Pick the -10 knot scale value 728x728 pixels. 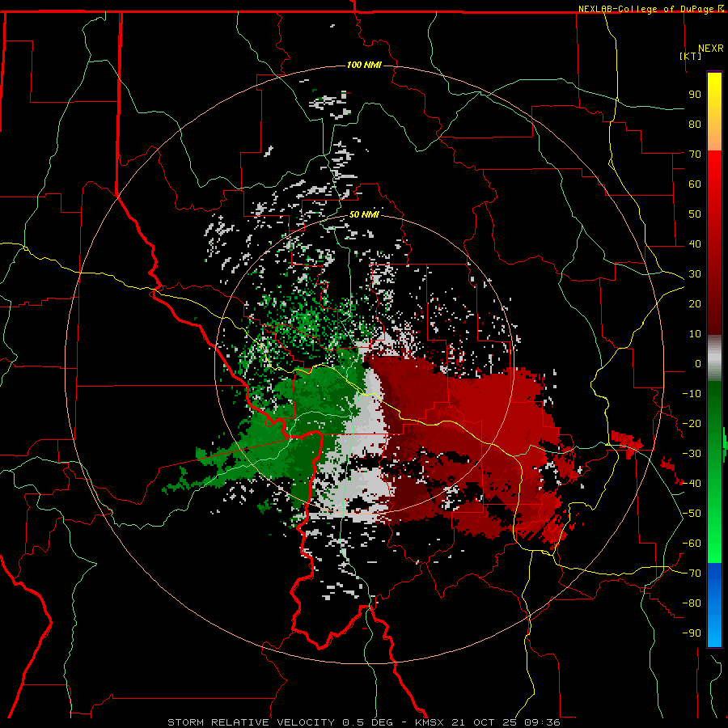tap(692, 394)
